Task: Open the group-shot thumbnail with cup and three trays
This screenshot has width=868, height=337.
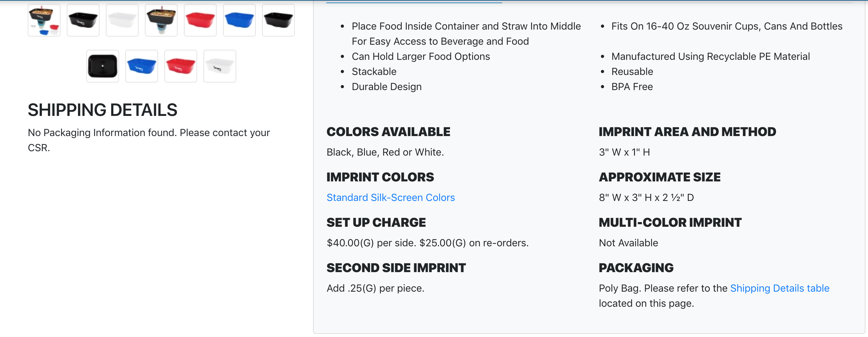Action: coord(44,20)
